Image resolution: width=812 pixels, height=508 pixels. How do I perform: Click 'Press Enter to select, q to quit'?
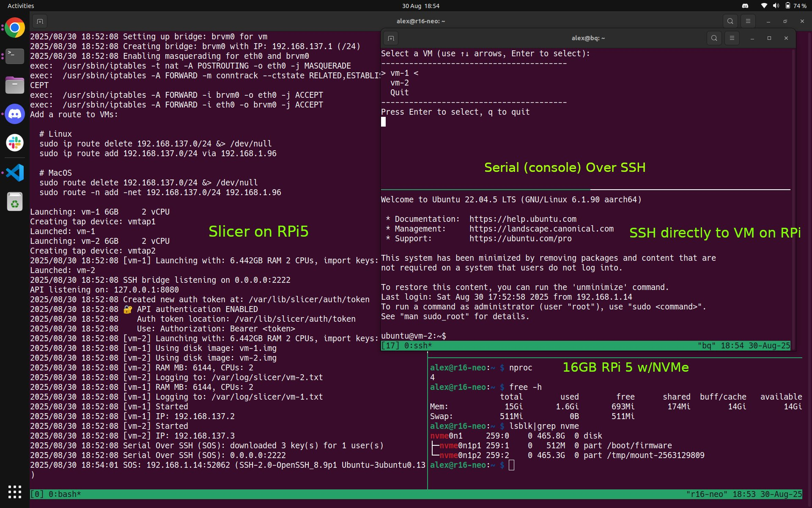[x=455, y=112]
